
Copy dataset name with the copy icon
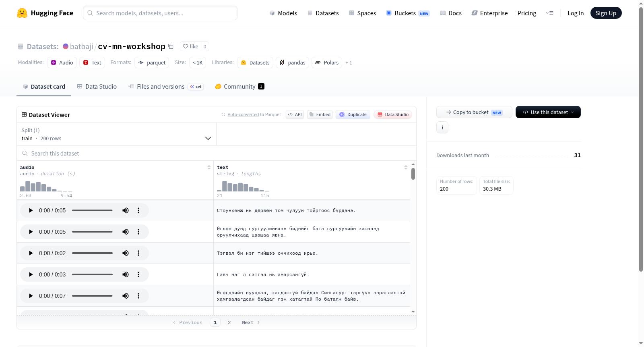click(x=171, y=46)
